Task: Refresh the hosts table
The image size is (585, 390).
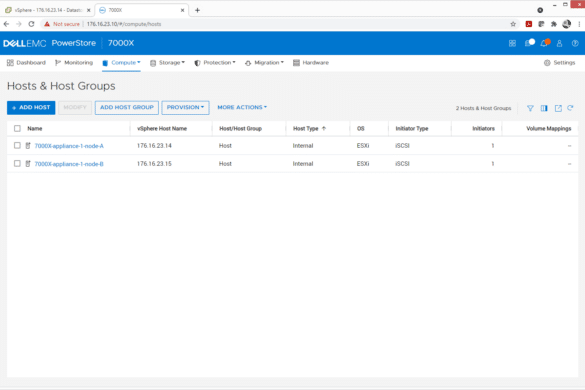Action: click(570, 108)
